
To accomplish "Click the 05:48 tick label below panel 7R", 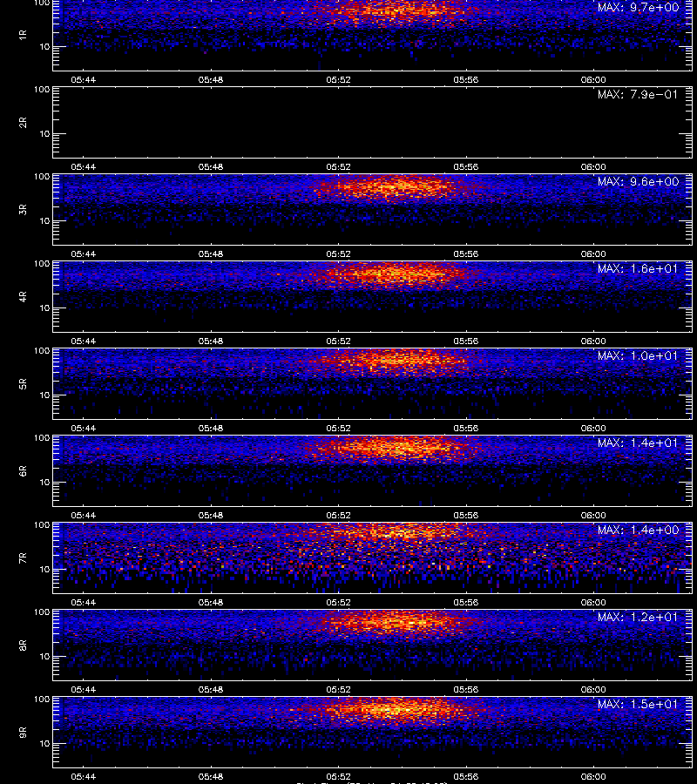I will [x=211, y=603].
